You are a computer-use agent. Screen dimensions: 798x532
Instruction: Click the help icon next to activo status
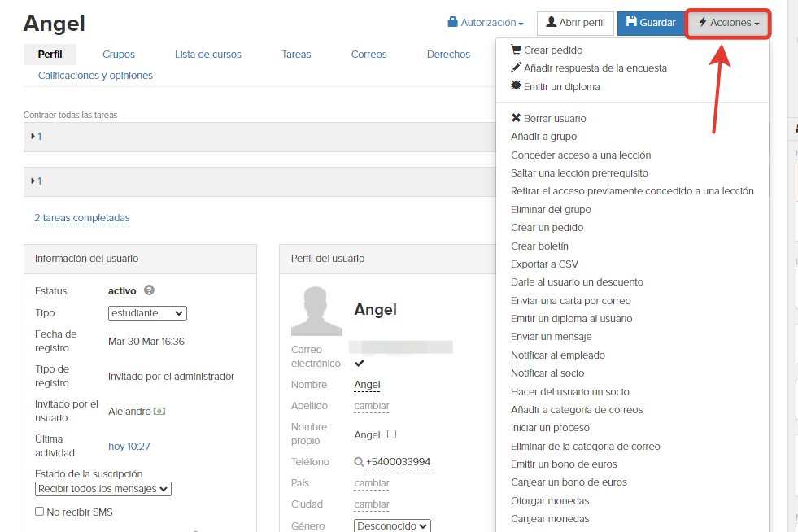149,290
